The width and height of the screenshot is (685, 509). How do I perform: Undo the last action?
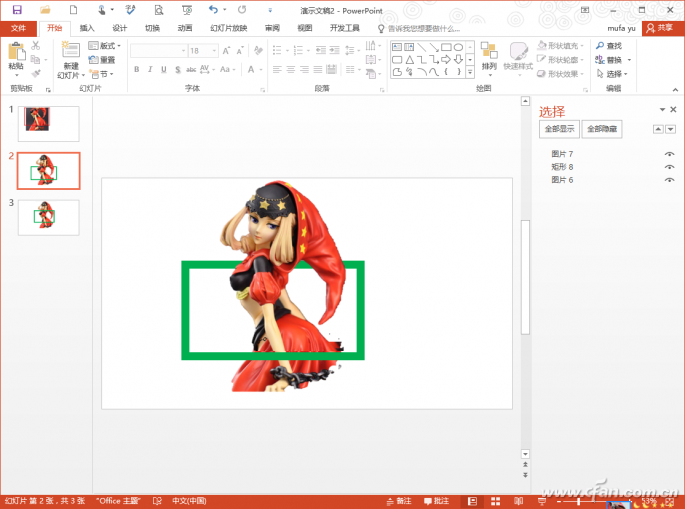(x=213, y=10)
